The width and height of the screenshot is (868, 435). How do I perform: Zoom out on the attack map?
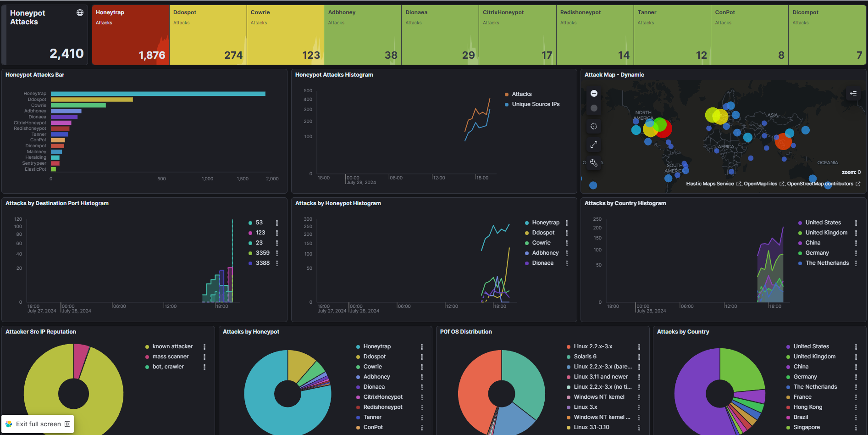tap(594, 108)
